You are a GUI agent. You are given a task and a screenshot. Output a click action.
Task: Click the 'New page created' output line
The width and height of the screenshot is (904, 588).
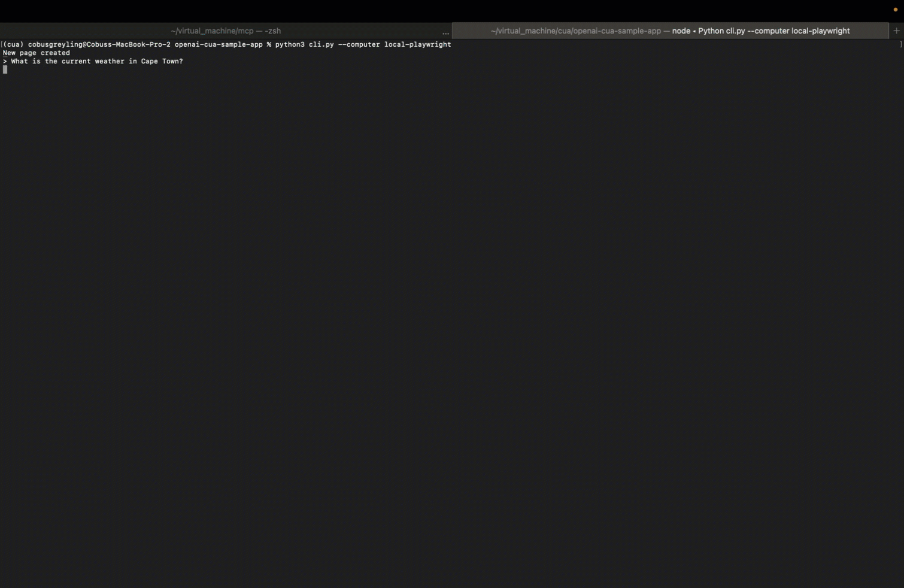[x=37, y=53]
